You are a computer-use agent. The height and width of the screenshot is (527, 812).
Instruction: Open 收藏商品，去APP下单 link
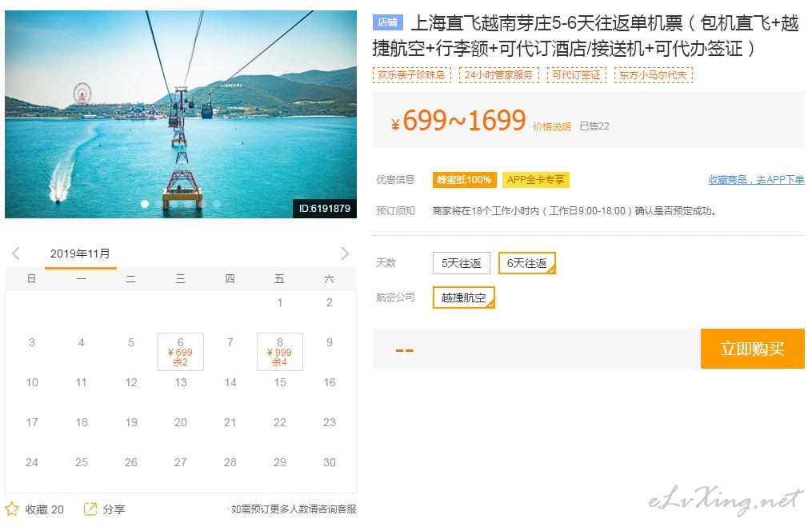pos(756,180)
